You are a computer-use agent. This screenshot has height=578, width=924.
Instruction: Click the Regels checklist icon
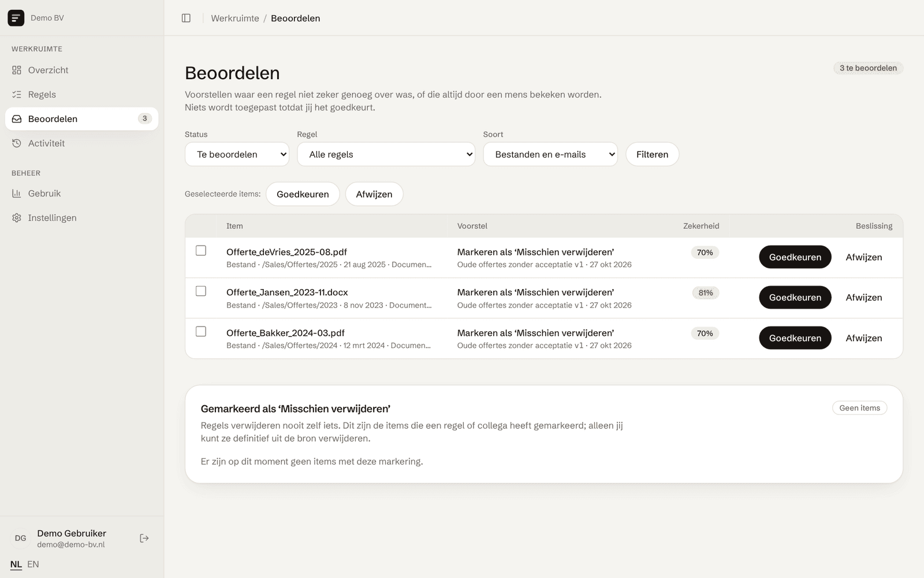click(x=17, y=94)
